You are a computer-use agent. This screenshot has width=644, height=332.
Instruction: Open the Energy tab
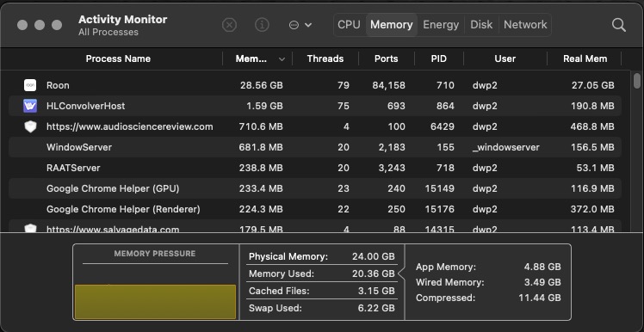click(441, 25)
